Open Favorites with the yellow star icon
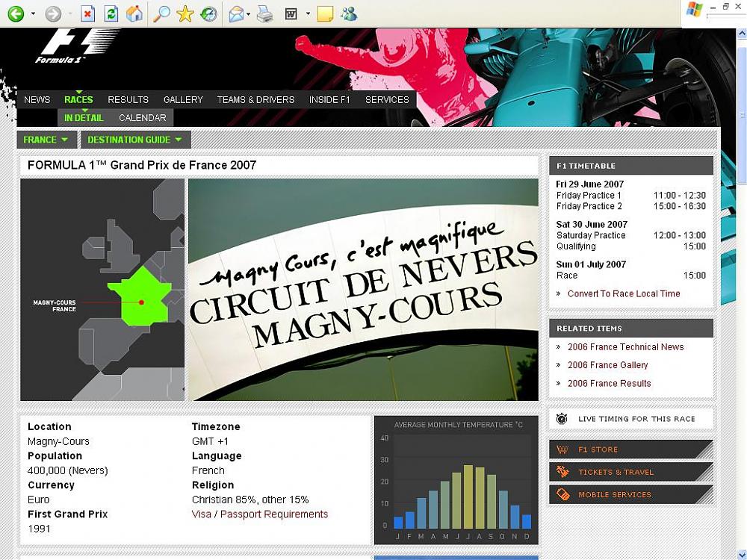Image resolution: width=747 pixels, height=560 pixels. point(185,13)
